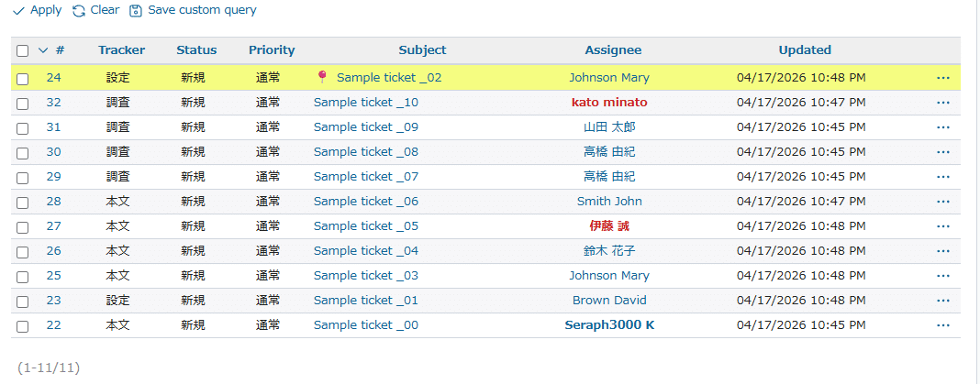Click the Clear reload icon

[79, 10]
